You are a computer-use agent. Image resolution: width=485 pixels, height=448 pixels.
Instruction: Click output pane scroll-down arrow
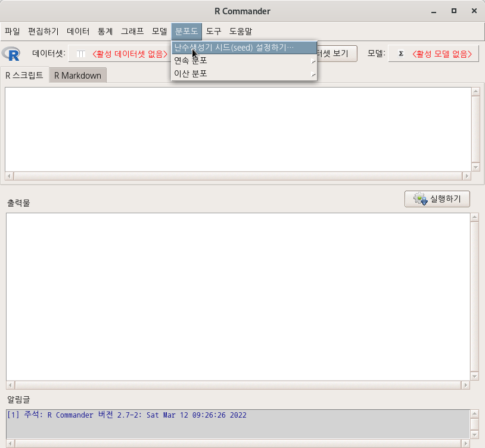(475, 377)
